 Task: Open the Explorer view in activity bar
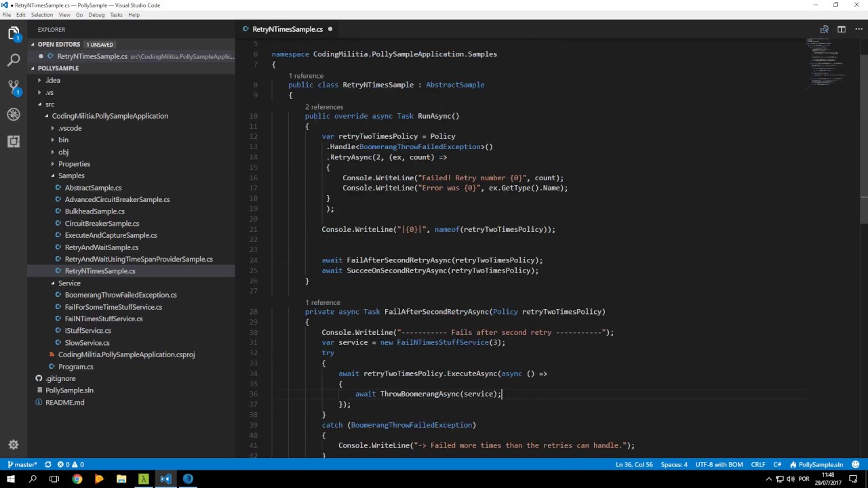(14, 33)
